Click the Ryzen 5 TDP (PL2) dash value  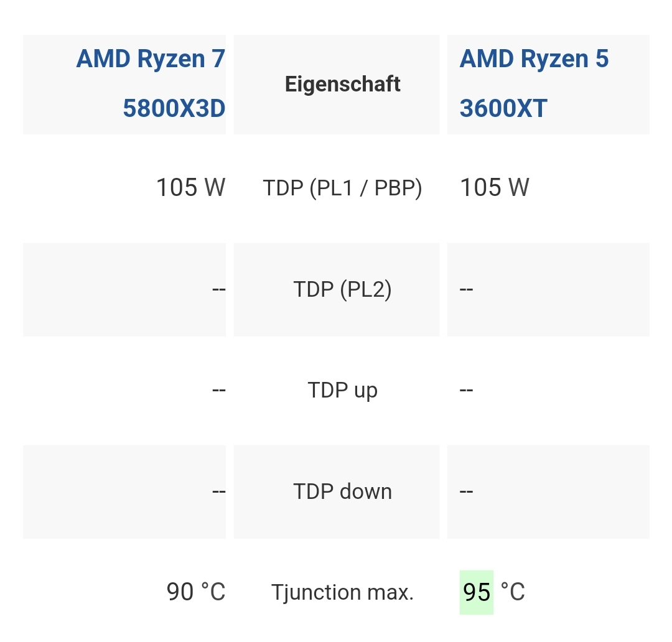(x=466, y=289)
